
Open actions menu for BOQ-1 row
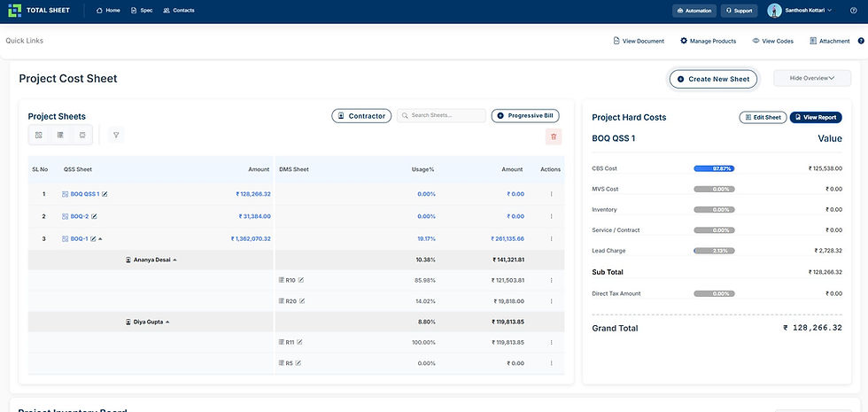551,238
